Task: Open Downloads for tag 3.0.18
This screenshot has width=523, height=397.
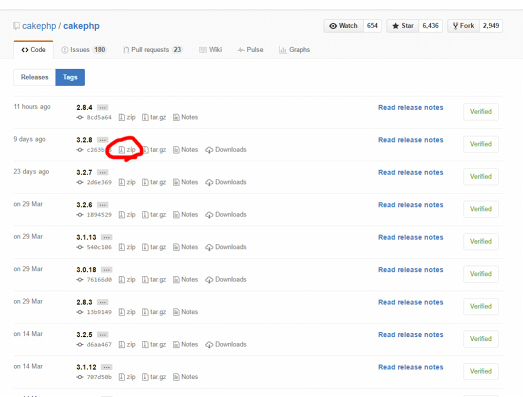Action: (x=226, y=280)
